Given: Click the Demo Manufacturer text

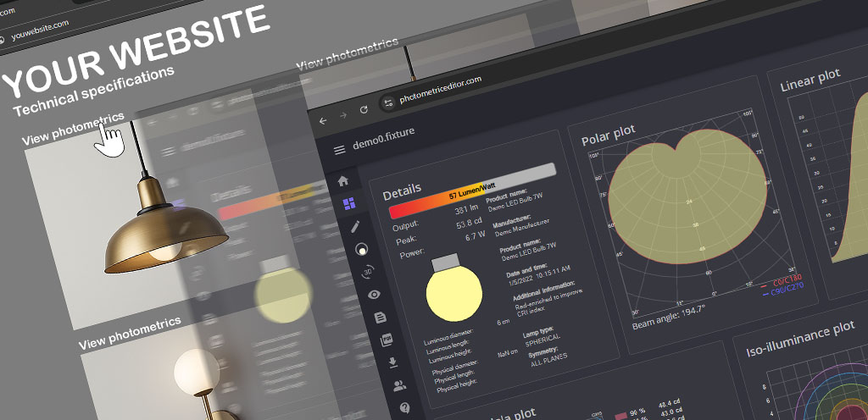Looking at the screenshot, I should tap(522, 229).
